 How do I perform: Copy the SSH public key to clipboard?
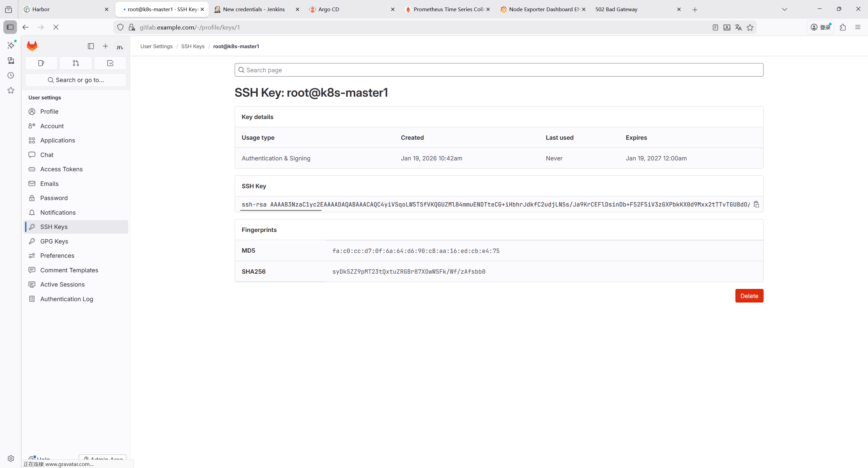coord(756,204)
